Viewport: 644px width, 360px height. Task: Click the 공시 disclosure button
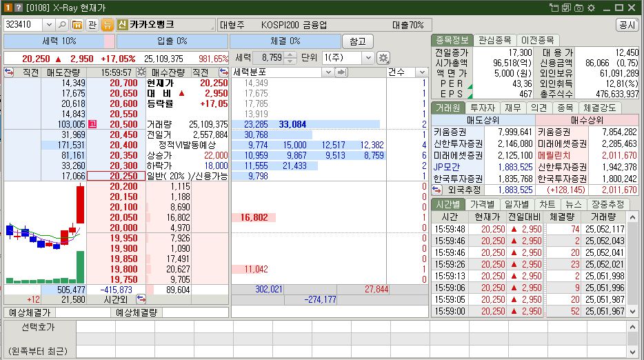click(627, 25)
